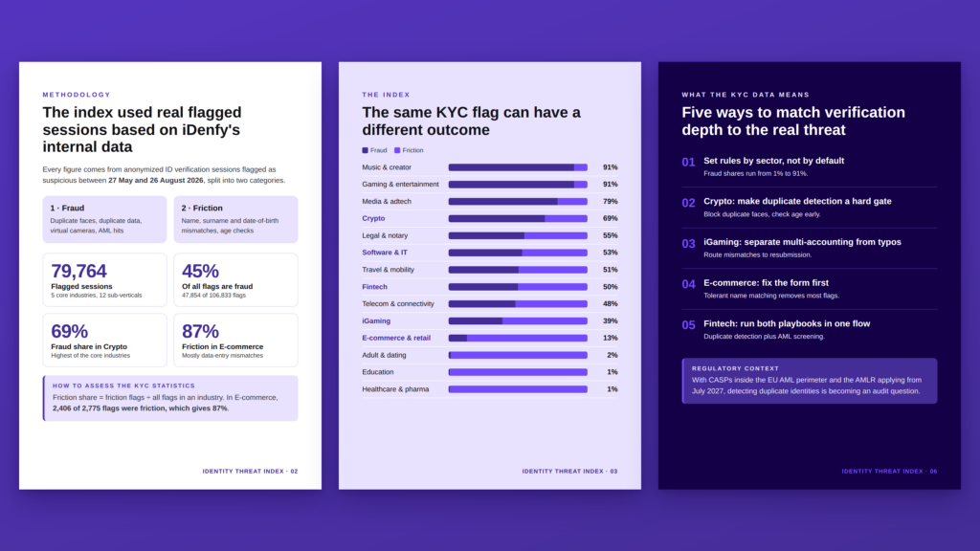The image size is (980, 551).
Task: Click the KYC flag index page
Action: [489, 275]
